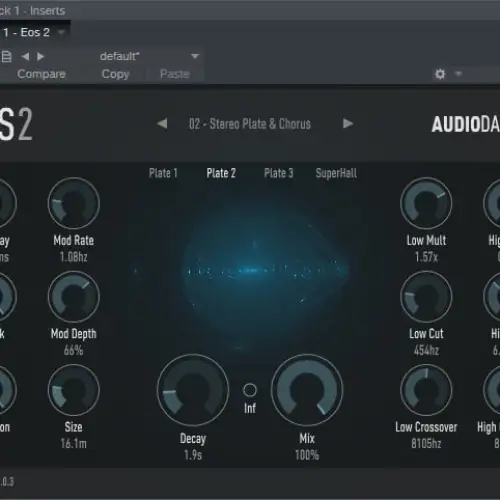Click the 454hz Low Cut value
Image resolution: width=500 pixels, height=500 pixels.
426,350
